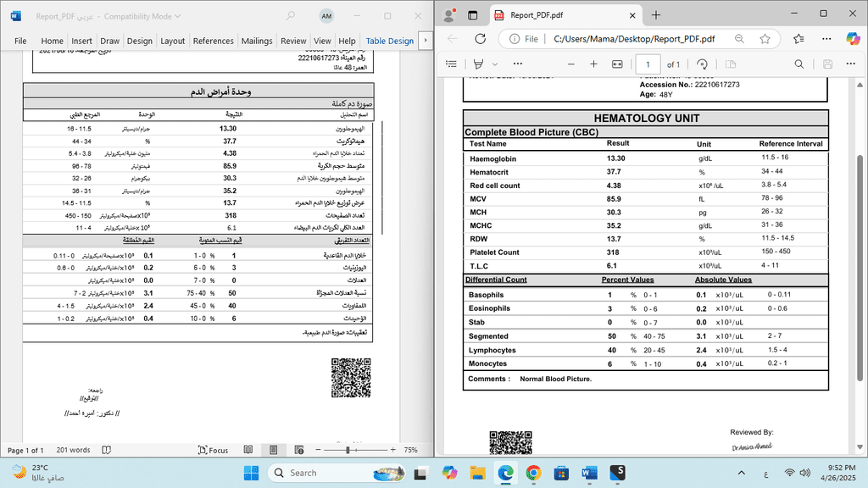Click the Page 1 of 1 indicator
This screenshot has height=488, width=868.
point(25,450)
